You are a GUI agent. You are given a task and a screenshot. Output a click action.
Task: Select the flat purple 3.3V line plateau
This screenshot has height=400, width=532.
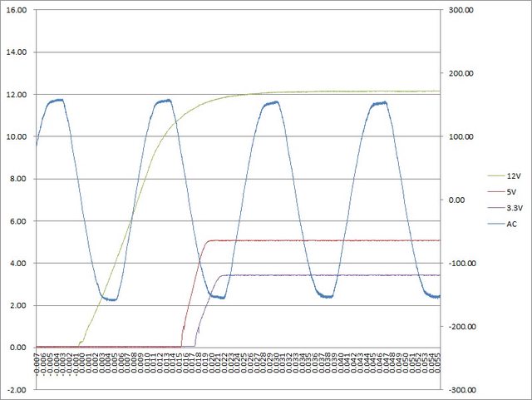[332, 275]
